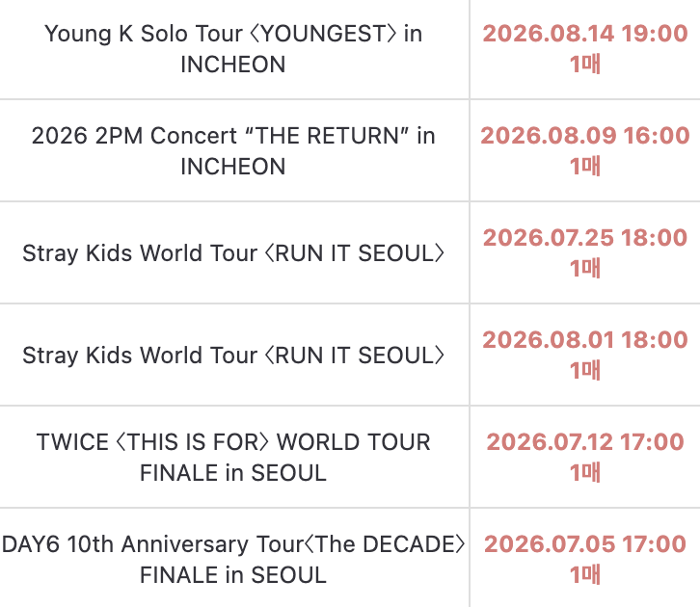Click FINALE in SEOUL text under DAY6

[x=233, y=575]
